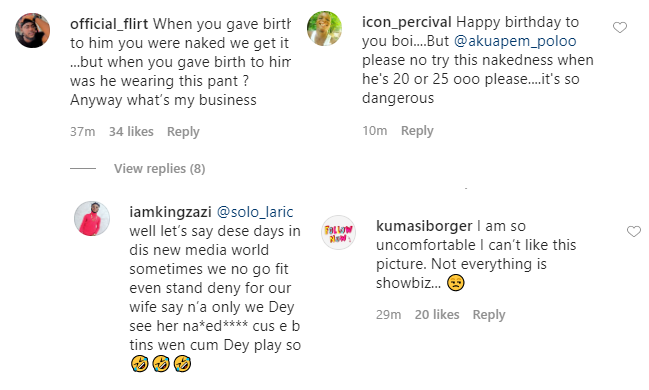Open the @solo_laric mention
The height and width of the screenshot is (390, 649).
tap(255, 212)
